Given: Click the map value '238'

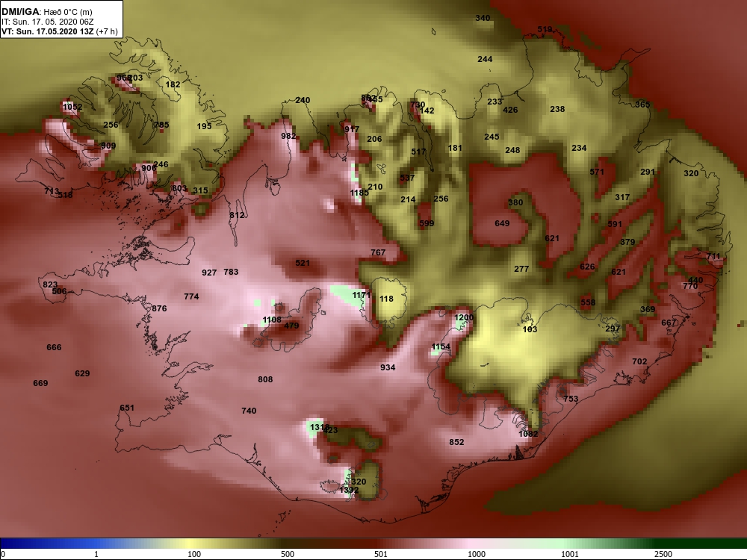Looking at the screenshot, I should 557,109.
